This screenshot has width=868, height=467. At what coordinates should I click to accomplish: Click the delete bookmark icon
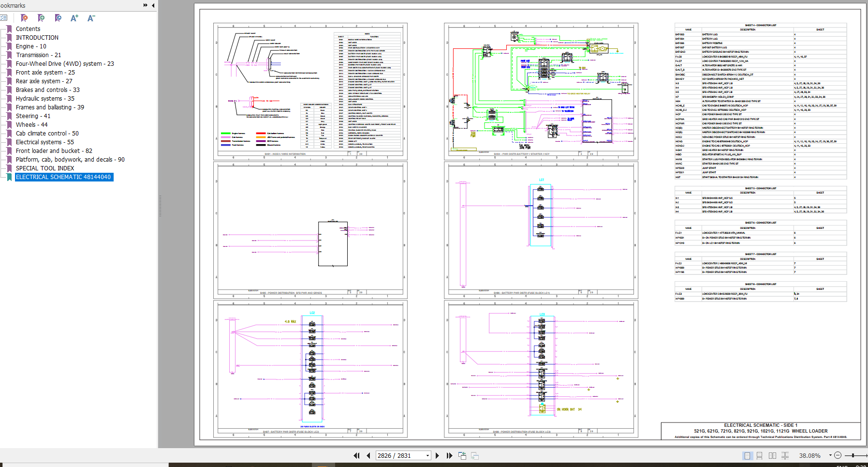24,18
